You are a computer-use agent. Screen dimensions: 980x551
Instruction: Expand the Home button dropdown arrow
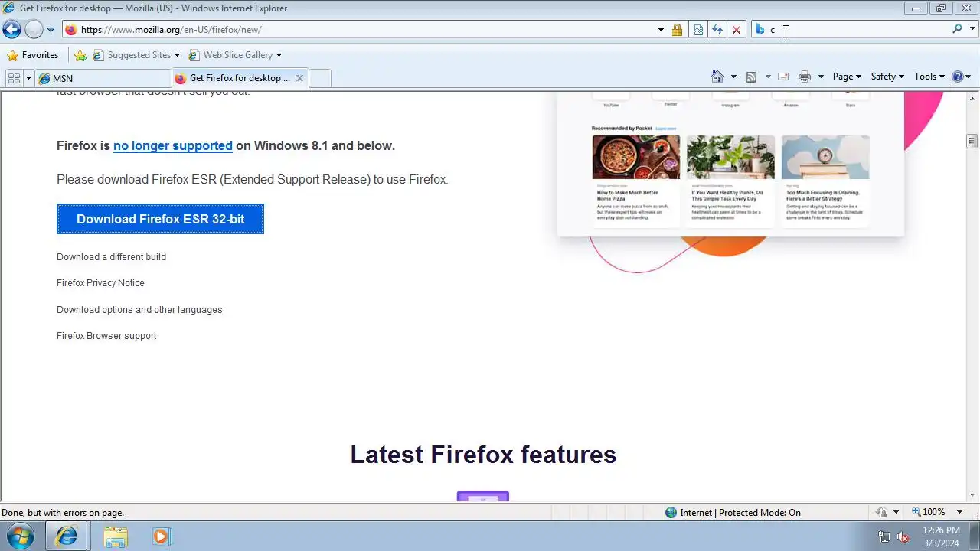[733, 77]
